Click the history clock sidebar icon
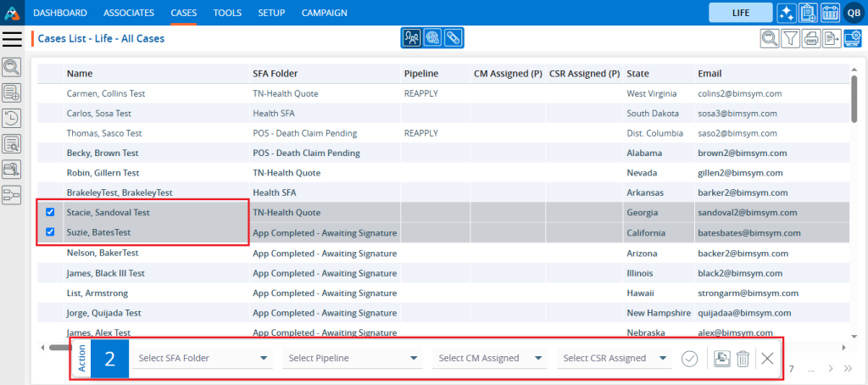Viewport: 868px width, 385px height. pos(13,118)
